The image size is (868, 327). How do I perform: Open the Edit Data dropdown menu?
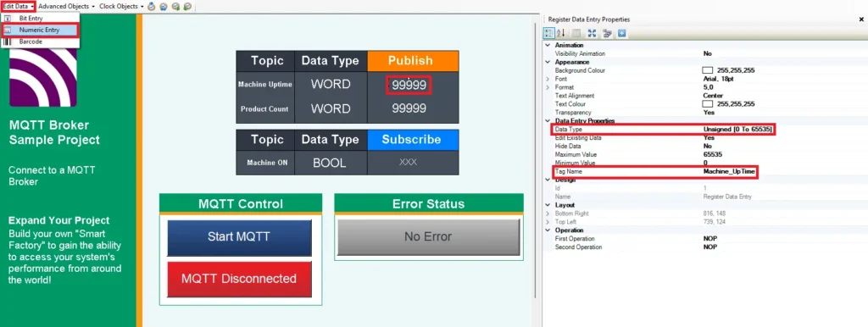click(x=19, y=6)
